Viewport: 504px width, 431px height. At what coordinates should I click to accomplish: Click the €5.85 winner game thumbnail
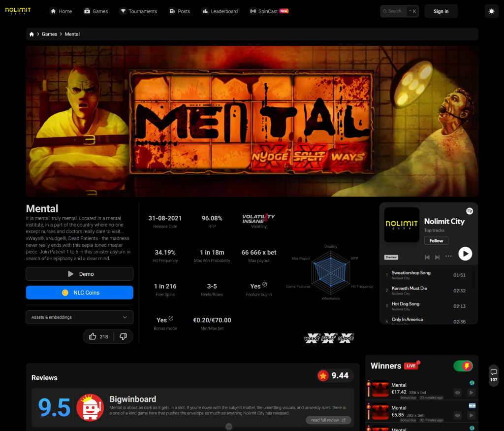380,412
